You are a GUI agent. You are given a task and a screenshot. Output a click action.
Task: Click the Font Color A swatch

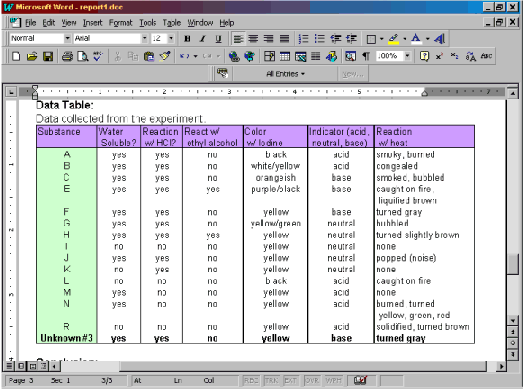click(x=416, y=39)
